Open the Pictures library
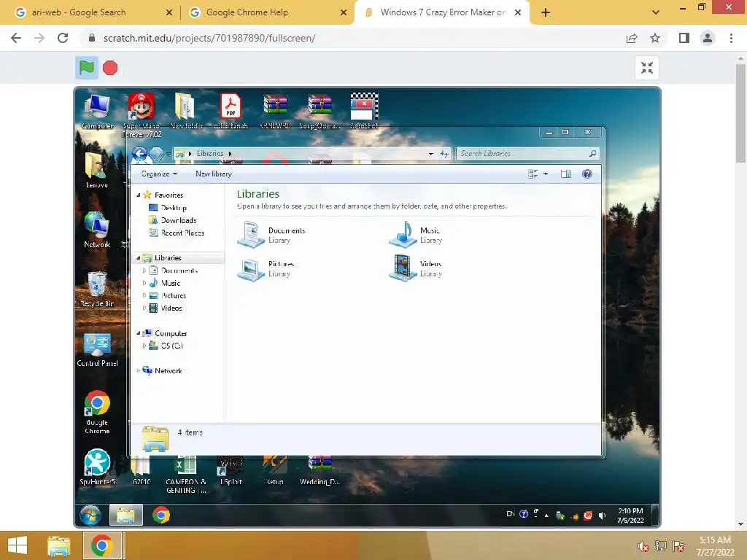 [x=266, y=268]
